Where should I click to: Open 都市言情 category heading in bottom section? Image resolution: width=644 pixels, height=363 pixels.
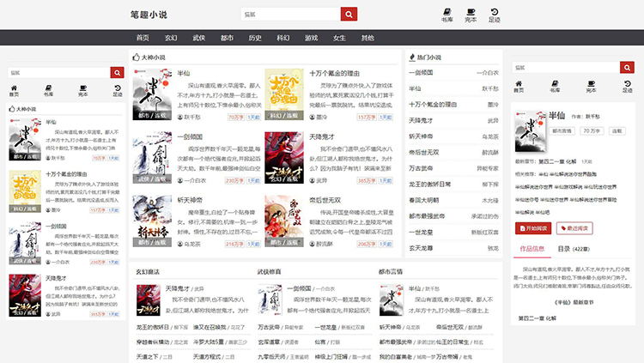(391, 272)
